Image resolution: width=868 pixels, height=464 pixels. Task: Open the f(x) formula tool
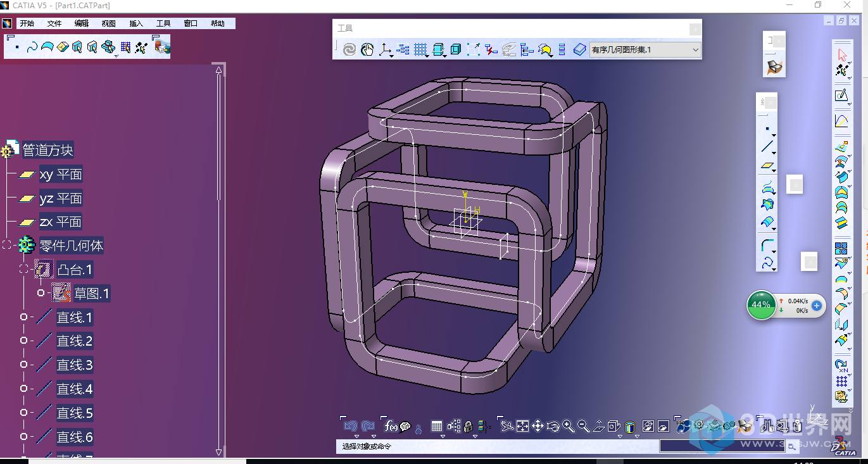[391, 426]
